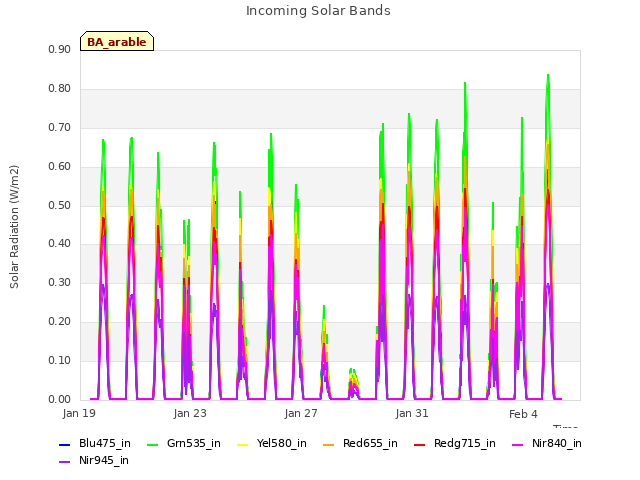Click the Jan 19 x-axis tick label
Viewport: 640px width, 480px height.
[x=79, y=413]
